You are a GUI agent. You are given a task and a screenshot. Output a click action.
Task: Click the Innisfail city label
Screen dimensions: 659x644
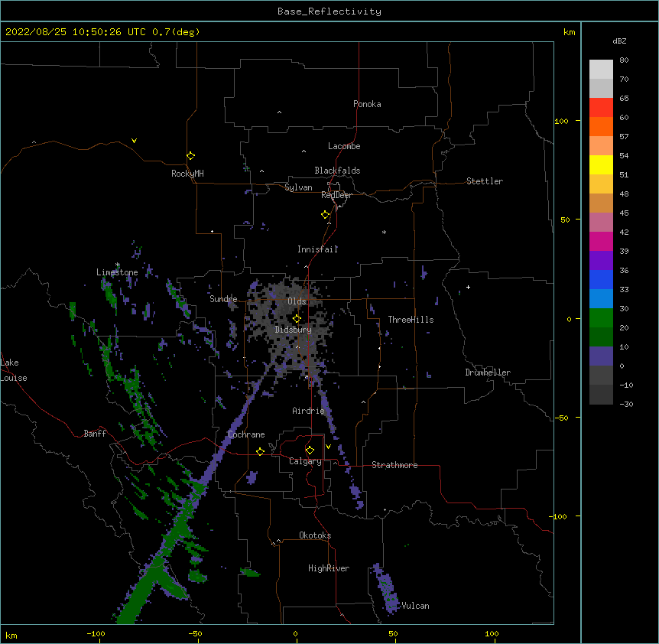tap(318, 249)
